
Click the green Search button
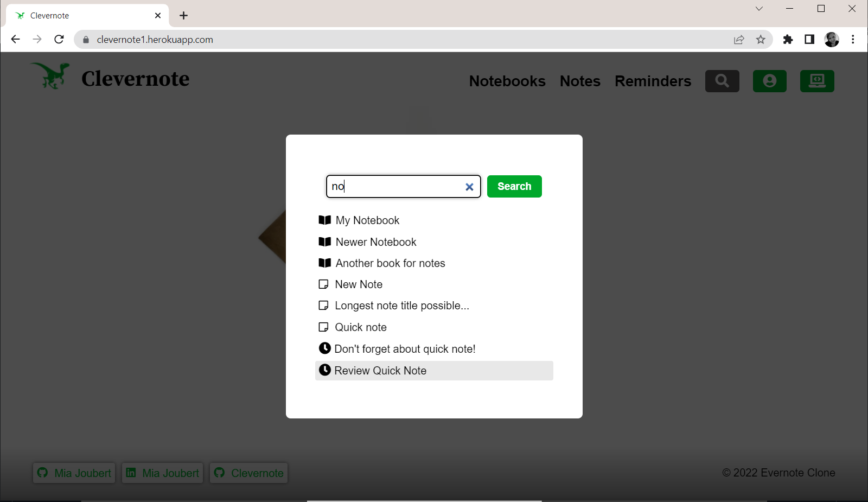tap(514, 186)
